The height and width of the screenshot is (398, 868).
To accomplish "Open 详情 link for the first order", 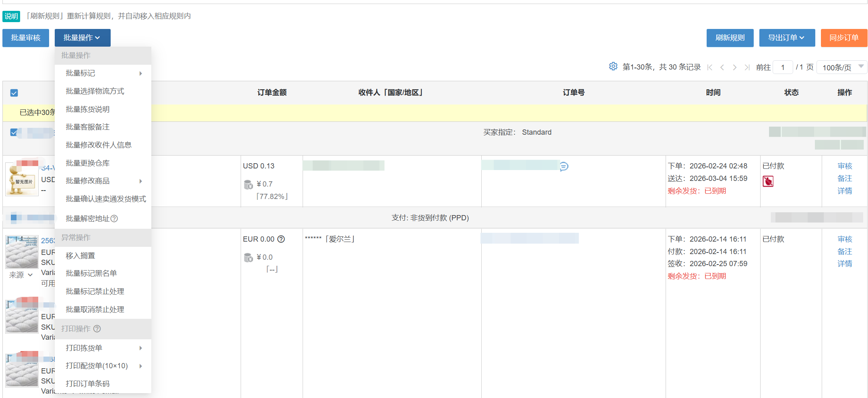I will click(x=845, y=191).
